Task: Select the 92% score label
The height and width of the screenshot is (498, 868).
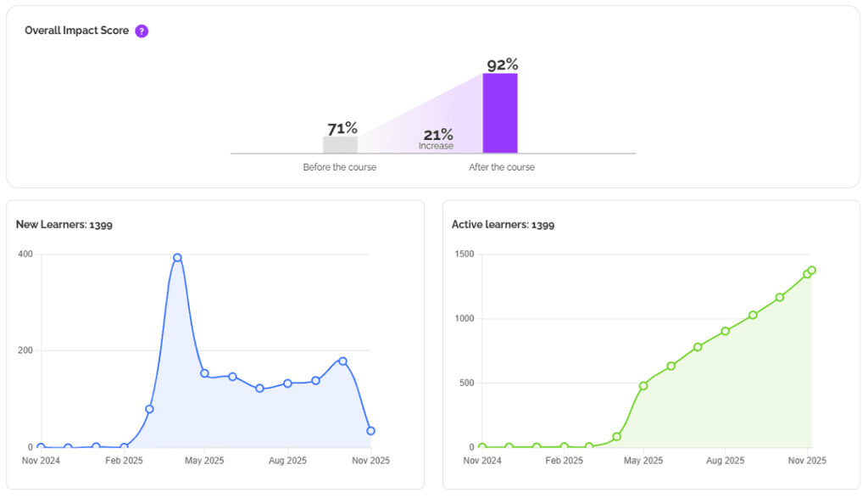Action: (x=502, y=64)
